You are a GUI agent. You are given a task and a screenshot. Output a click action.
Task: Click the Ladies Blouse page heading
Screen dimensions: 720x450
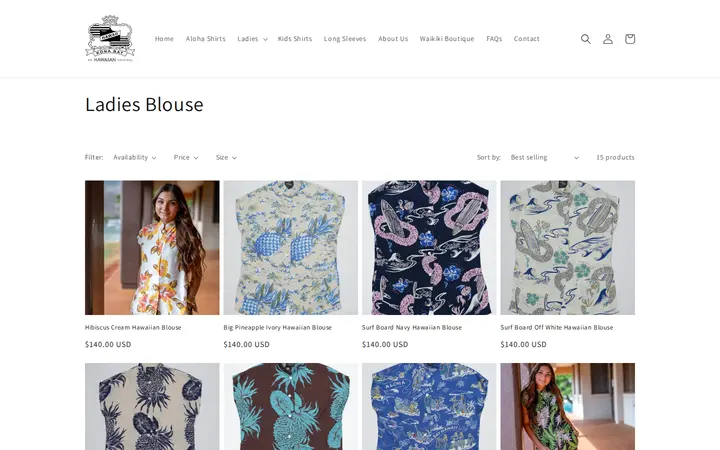[144, 104]
